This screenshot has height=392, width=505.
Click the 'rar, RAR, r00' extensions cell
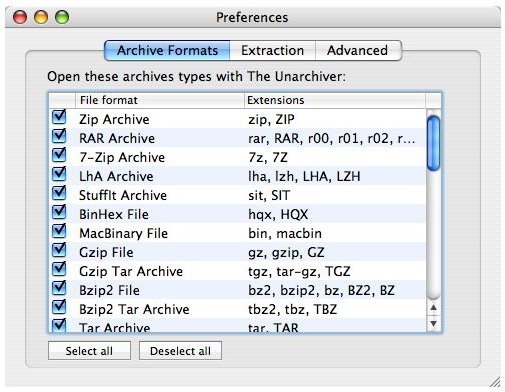pyautogui.click(x=332, y=138)
